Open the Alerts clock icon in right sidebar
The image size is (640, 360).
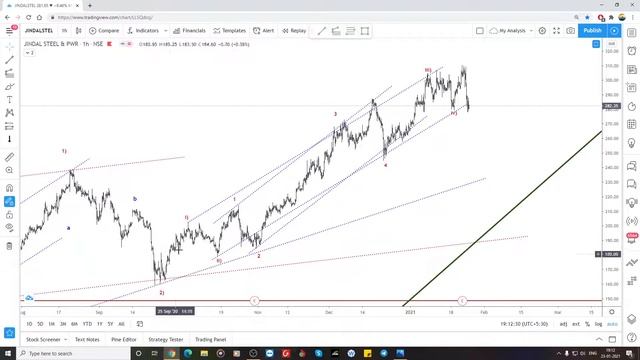click(x=632, y=51)
